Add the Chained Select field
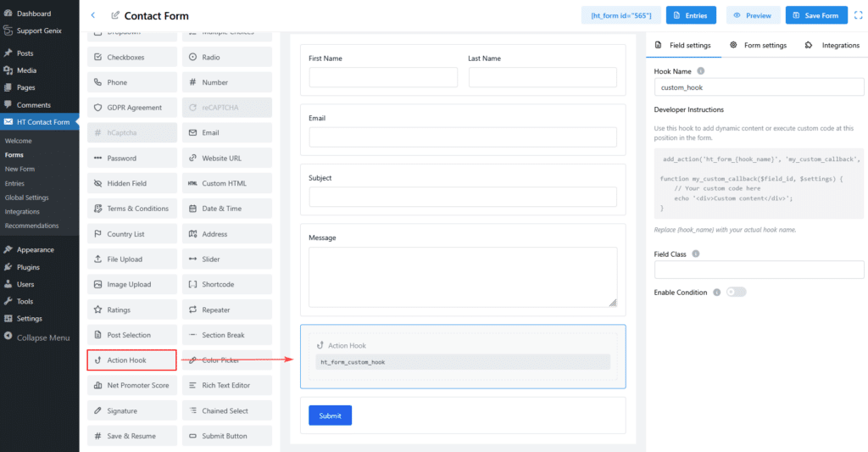The height and width of the screenshot is (452, 868). 227,410
